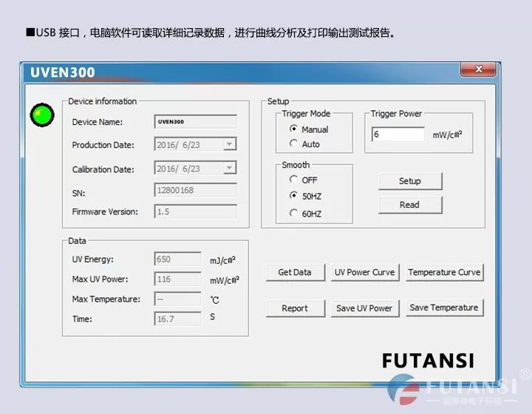
Task: Select Manual trigger mode
Action: click(x=294, y=129)
